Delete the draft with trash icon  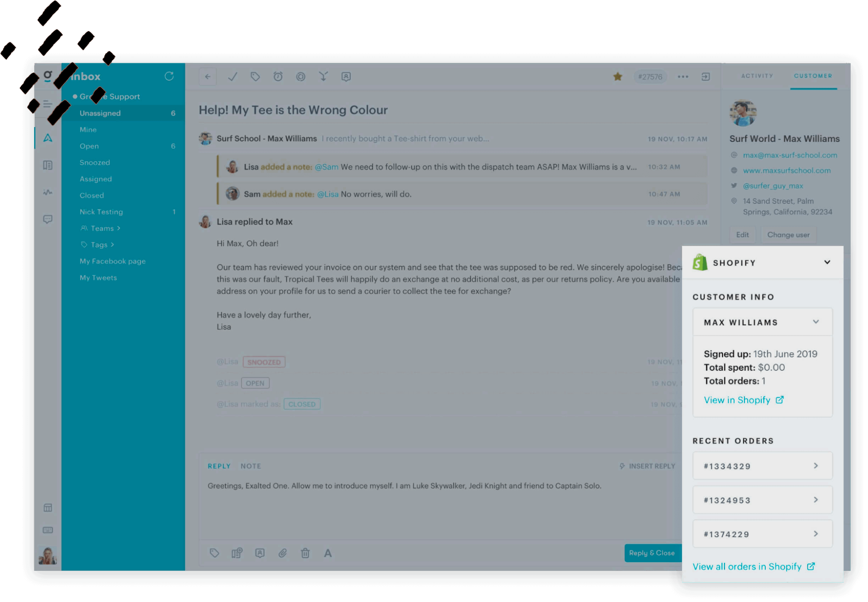click(305, 553)
